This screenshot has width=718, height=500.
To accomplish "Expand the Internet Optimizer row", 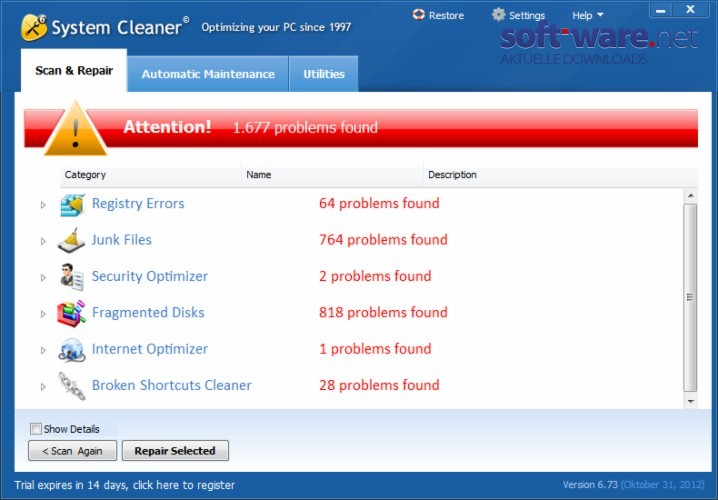I will [43, 350].
